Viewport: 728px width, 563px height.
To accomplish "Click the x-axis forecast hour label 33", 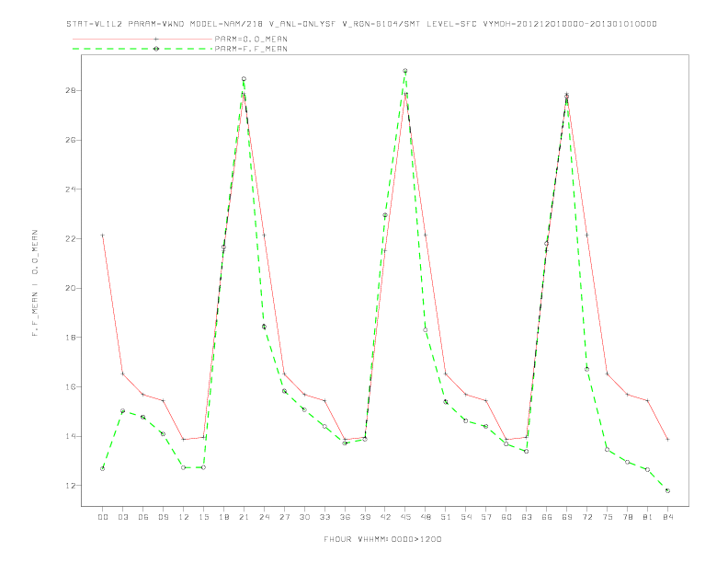I will pos(324,517).
